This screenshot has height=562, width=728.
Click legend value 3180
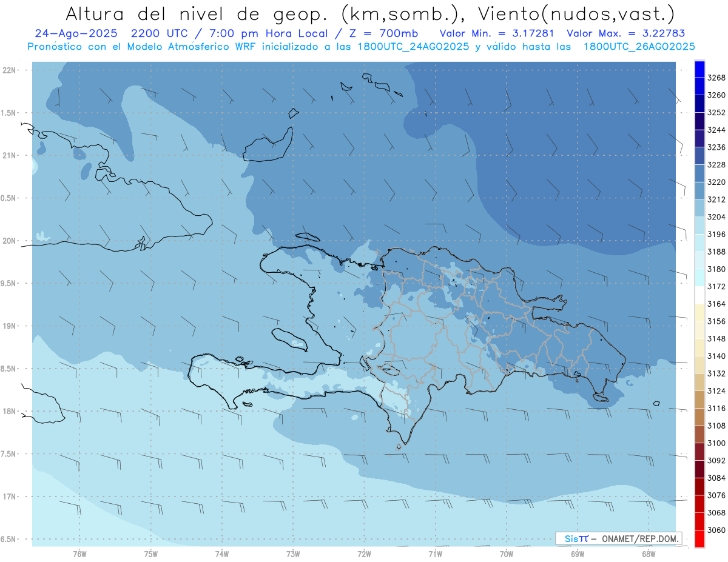[716, 269]
